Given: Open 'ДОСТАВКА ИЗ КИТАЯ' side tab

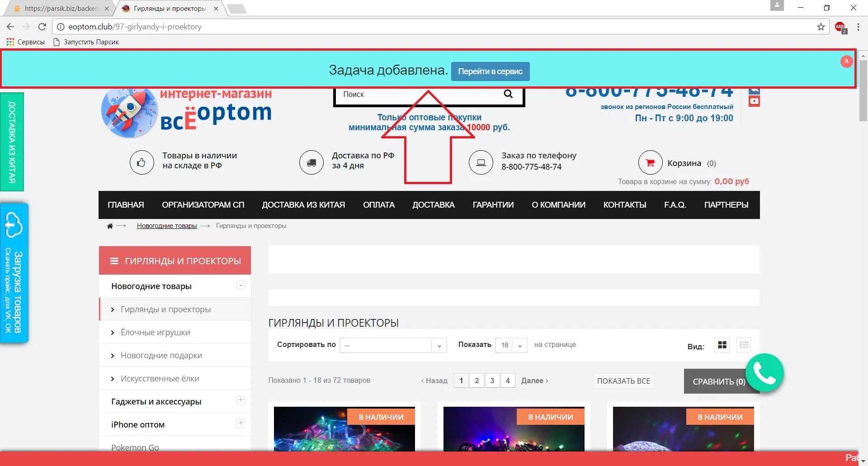Looking at the screenshot, I should pos(12,142).
